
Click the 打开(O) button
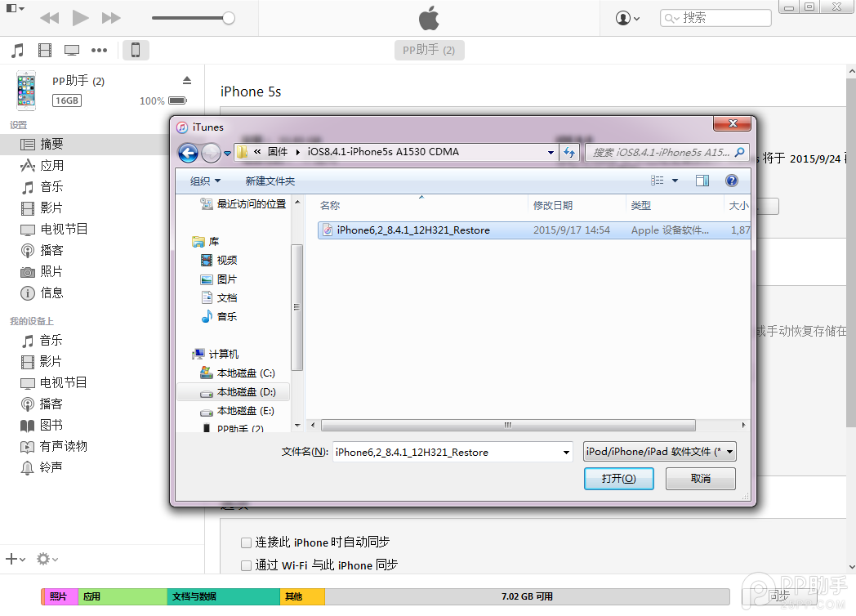coord(618,478)
